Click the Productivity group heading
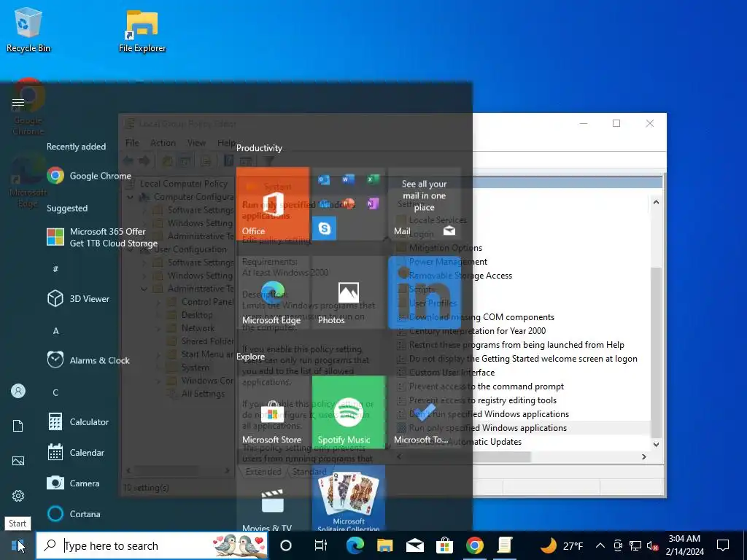The width and height of the screenshot is (747, 560). [x=259, y=148]
